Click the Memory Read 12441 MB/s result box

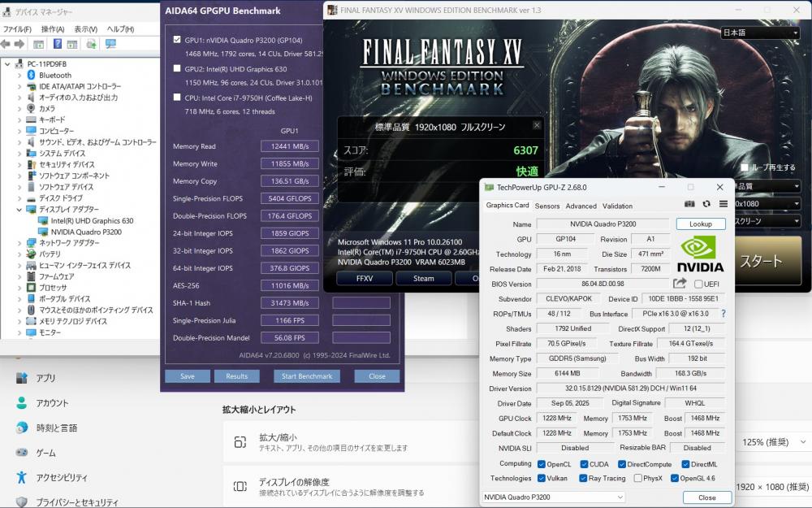tap(290, 146)
